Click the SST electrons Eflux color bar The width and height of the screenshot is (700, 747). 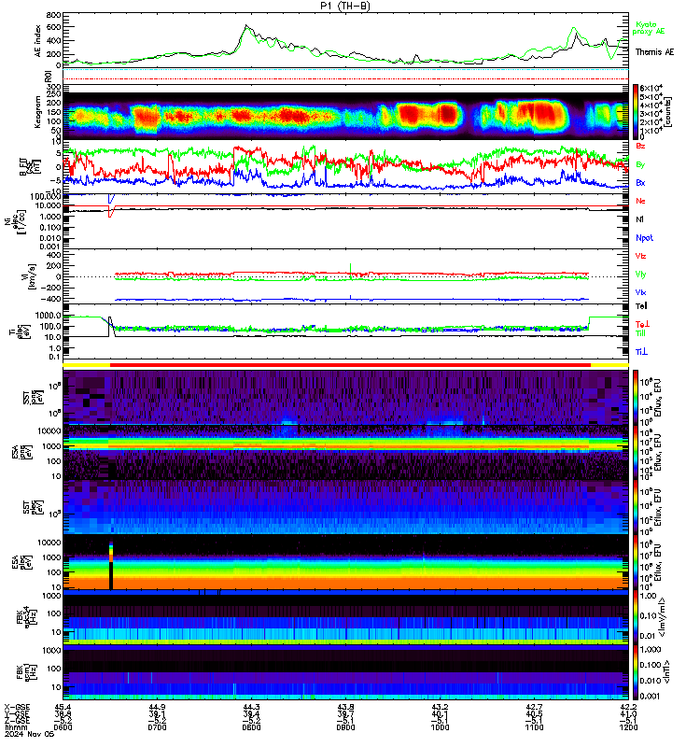click(636, 506)
